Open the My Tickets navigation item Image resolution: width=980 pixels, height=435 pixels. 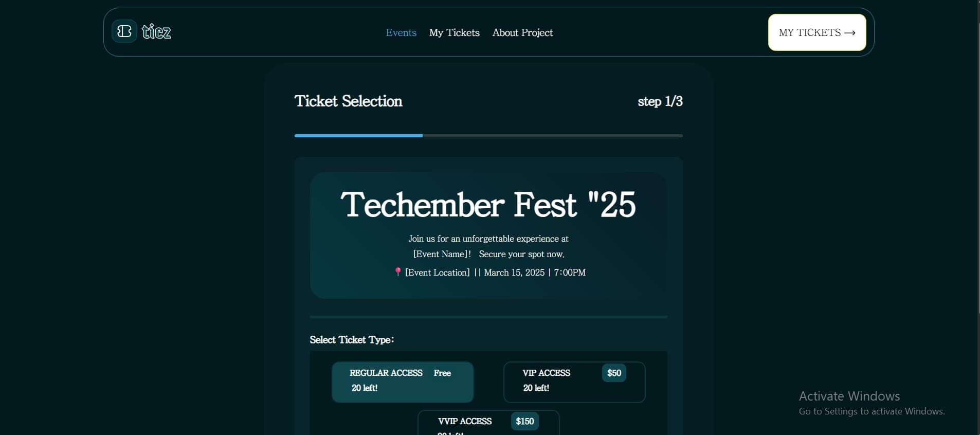pos(454,32)
